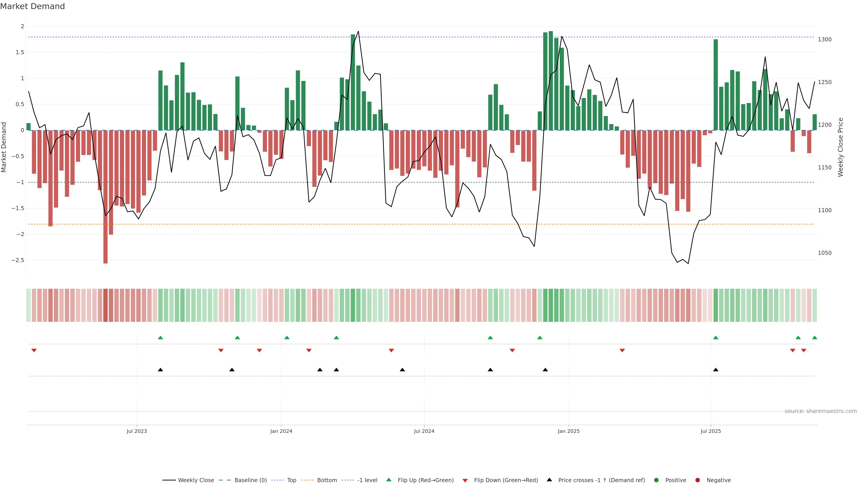Click black triangle marker just after Jul 2025

point(716,370)
